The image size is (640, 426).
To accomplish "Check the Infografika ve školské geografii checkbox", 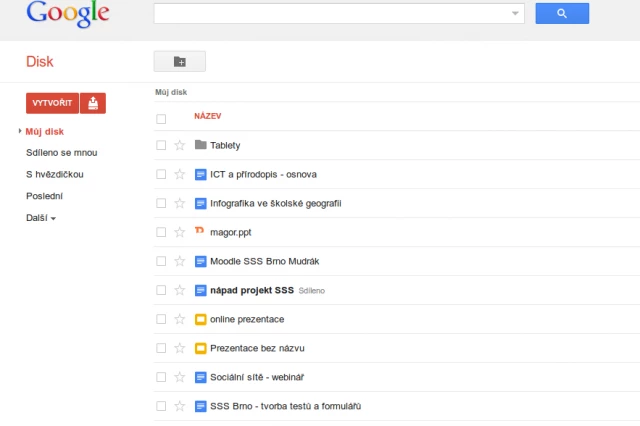I will (x=161, y=203).
